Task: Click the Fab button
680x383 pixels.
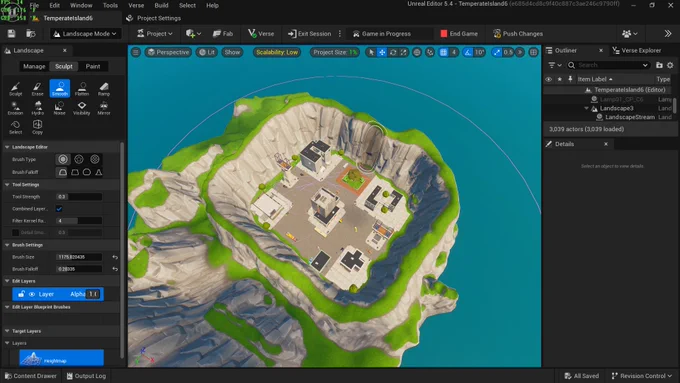Action: point(223,33)
